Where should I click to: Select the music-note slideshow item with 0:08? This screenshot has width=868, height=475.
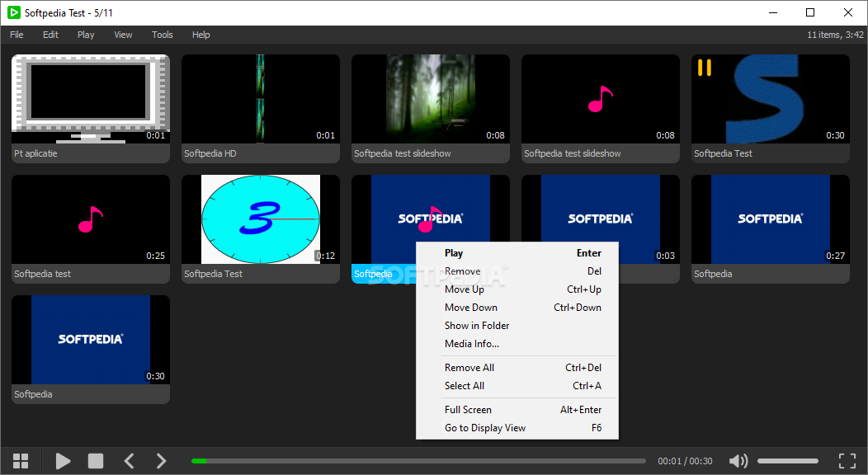601,99
